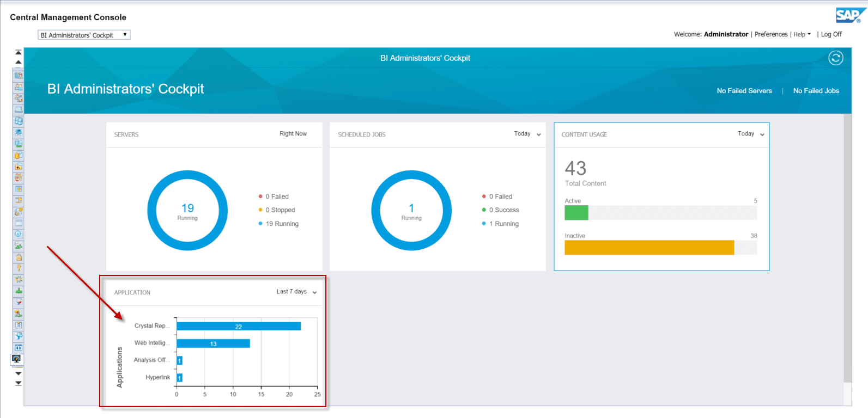Click No Failed Servers link
The height and width of the screenshot is (418, 868).
pos(744,91)
